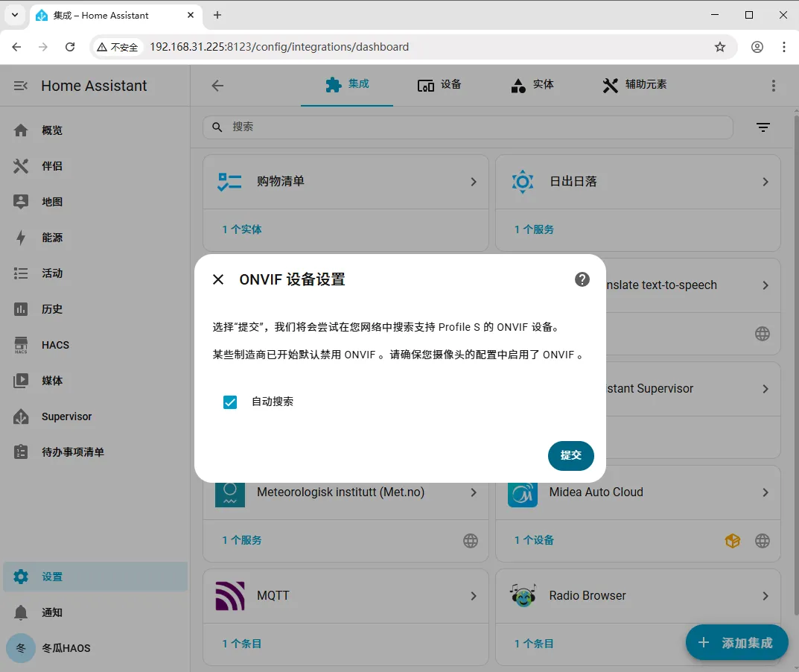Open 设置 settings in sidebar
Screen dimensions: 799x672
[x=95, y=577]
